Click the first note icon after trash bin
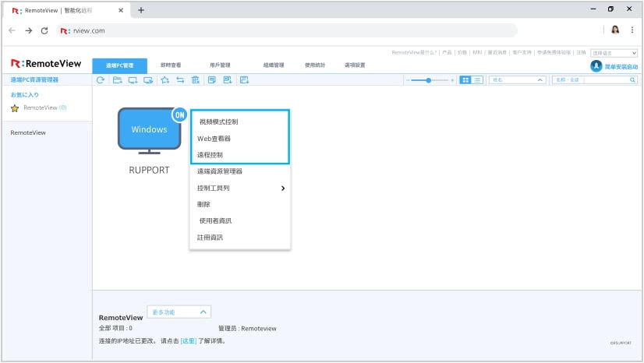The width and height of the screenshot is (644, 363). (x=212, y=80)
